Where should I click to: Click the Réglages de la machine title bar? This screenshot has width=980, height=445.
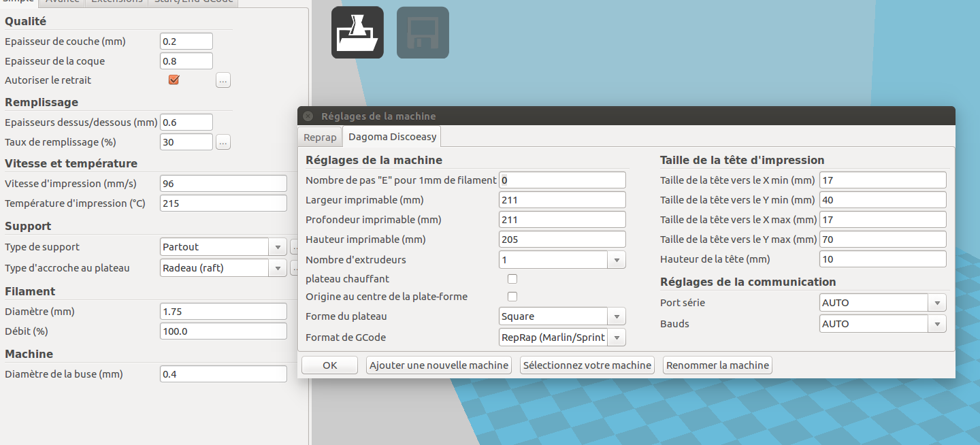click(626, 116)
